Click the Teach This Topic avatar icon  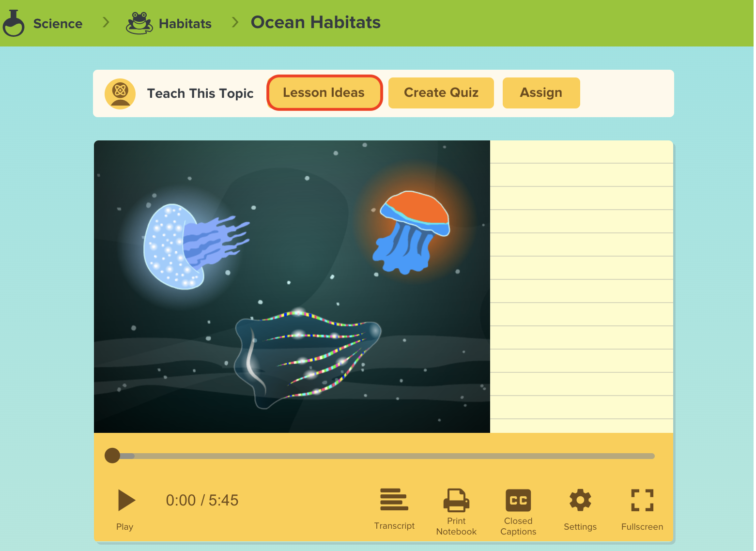(119, 93)
